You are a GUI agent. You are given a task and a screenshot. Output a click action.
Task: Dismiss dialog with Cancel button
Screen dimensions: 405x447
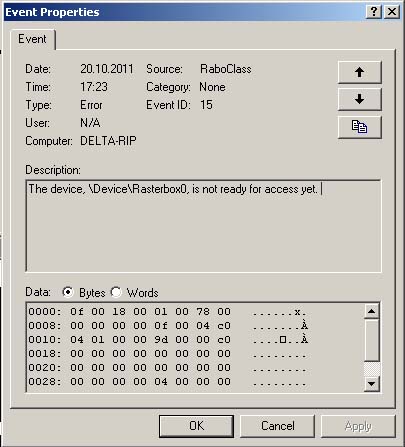pyautogui.click(x=277, y=426)
